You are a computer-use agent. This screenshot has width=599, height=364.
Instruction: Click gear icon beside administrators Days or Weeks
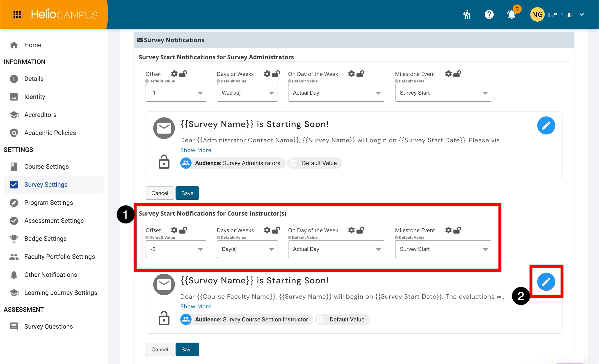[x=267, y=74]
